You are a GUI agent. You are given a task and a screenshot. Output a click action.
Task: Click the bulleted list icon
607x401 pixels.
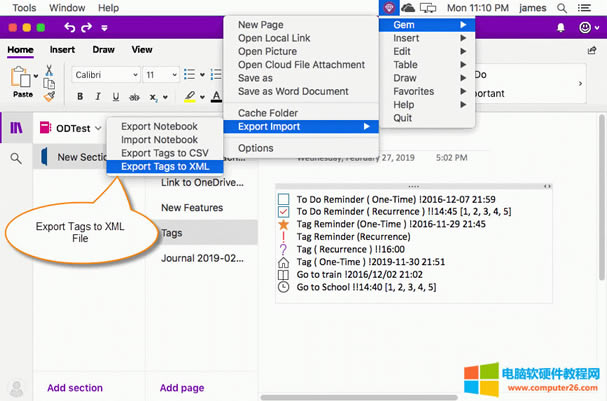(189, 74)
